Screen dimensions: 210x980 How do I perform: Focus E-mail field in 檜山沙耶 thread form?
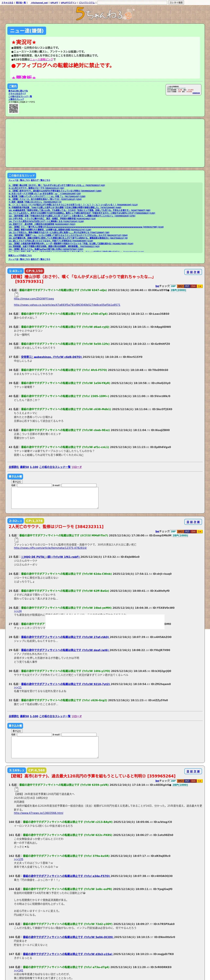pyautogui.click(x=79, y=485)
